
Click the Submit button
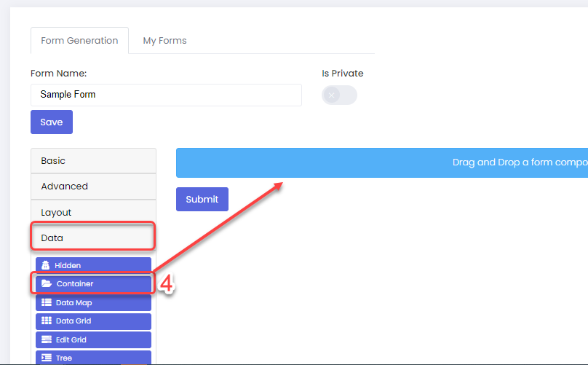click(202, 199)
